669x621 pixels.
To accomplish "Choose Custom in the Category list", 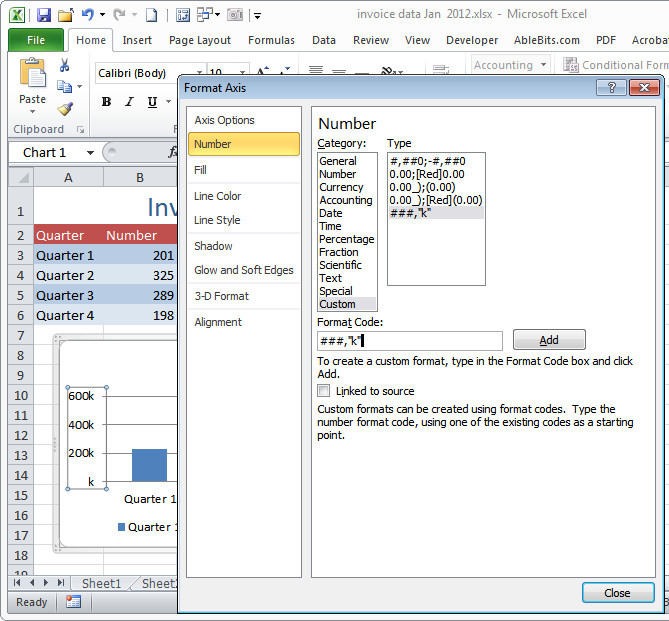I will pos(347,304).
